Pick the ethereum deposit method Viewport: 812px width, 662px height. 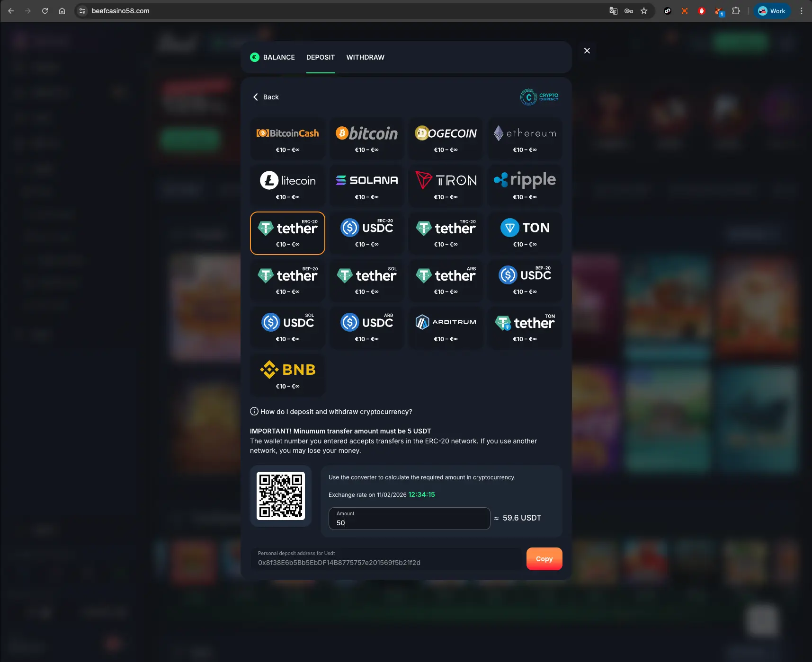(x=525, y=139)
